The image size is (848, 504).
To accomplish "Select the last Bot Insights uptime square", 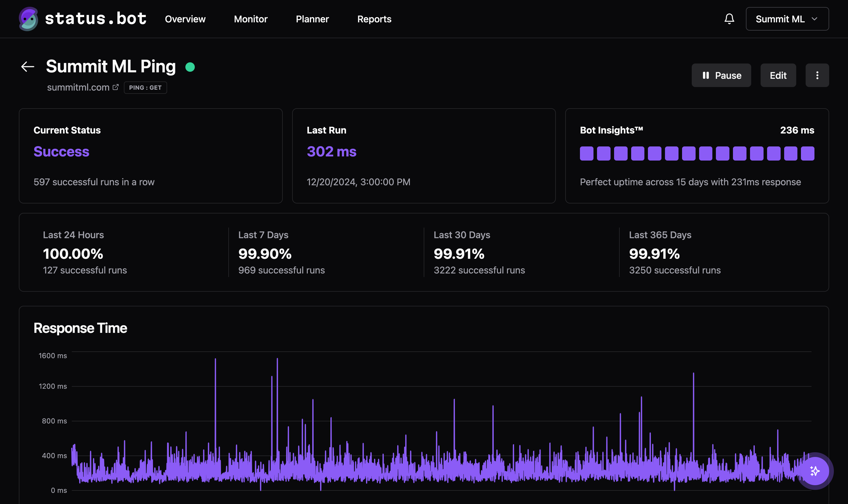I will 808,153.
